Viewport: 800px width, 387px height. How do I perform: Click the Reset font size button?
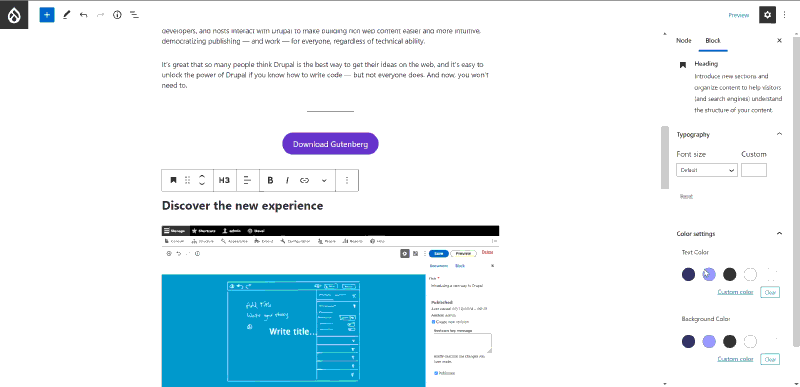pyautogui.click(x=686, y=196)
